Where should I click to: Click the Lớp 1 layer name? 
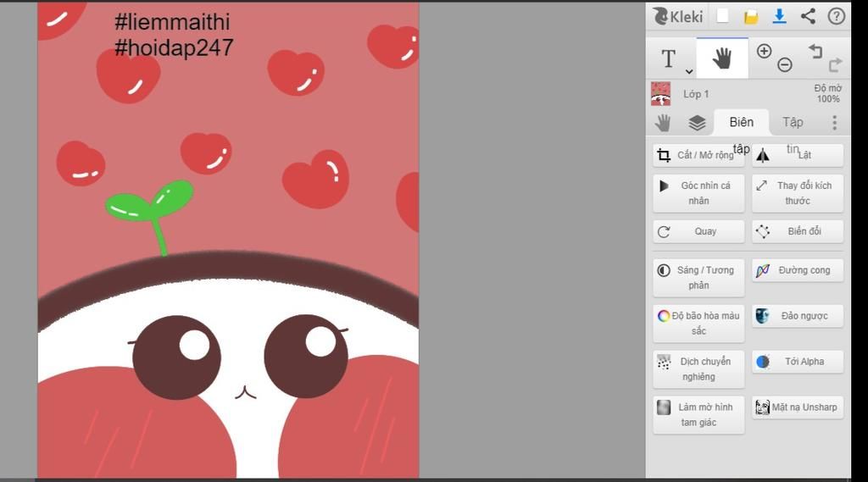[x=696, y=94]
